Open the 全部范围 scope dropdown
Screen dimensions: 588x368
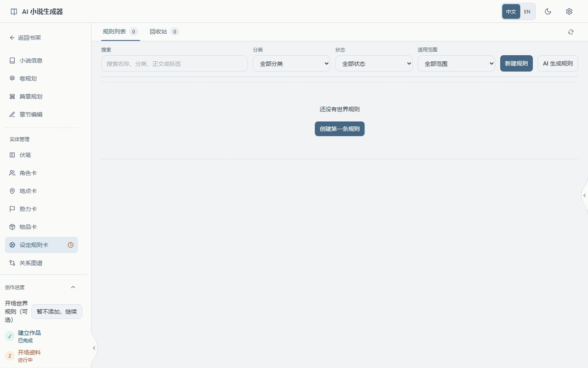coord(456,63)
